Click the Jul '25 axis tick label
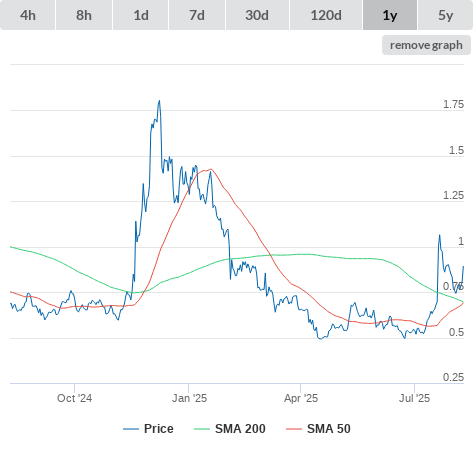474x455 pixels. [414, 398]
